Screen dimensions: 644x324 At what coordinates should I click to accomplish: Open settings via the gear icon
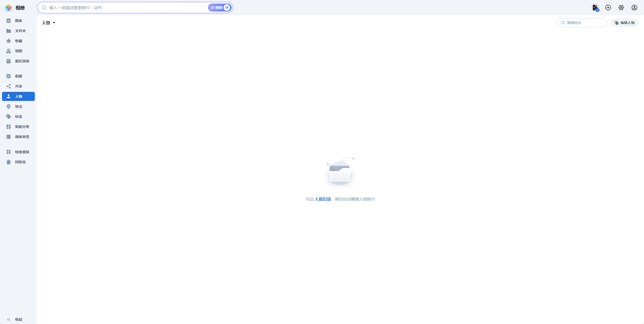[x=621, y=8]
